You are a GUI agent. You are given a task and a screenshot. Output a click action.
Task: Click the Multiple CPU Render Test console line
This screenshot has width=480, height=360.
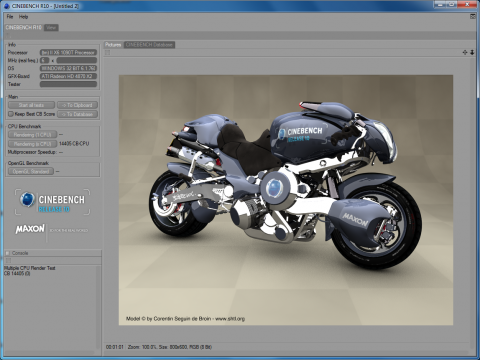[x=30, y=268]
